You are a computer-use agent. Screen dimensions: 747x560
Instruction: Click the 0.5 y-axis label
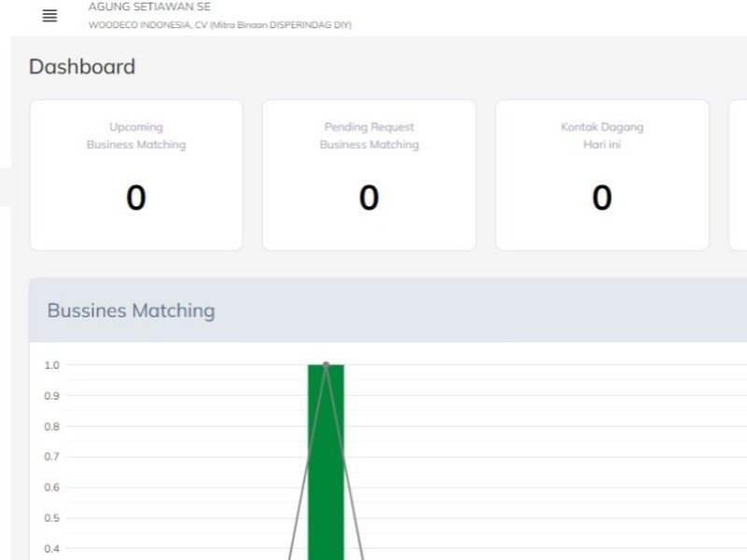[x=52, y=518]
